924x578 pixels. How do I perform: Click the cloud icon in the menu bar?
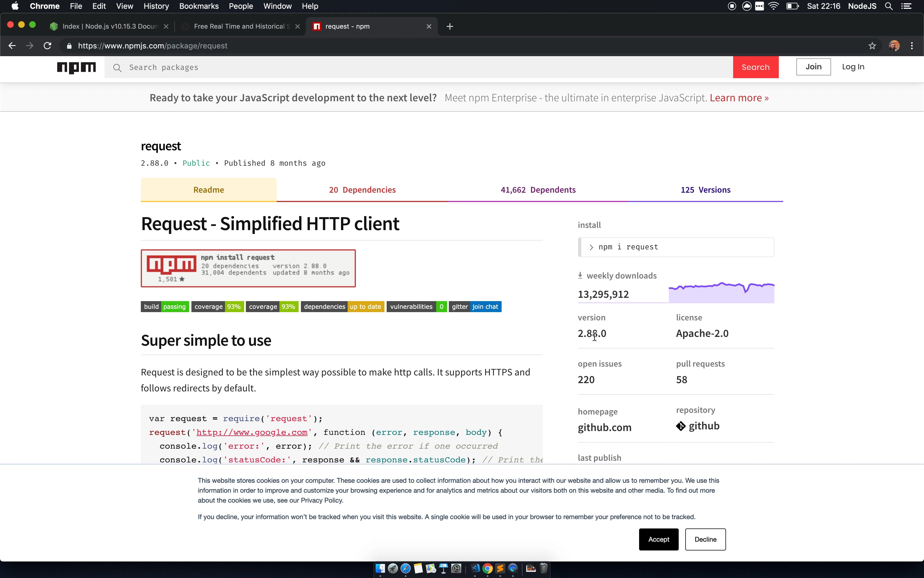746,6
